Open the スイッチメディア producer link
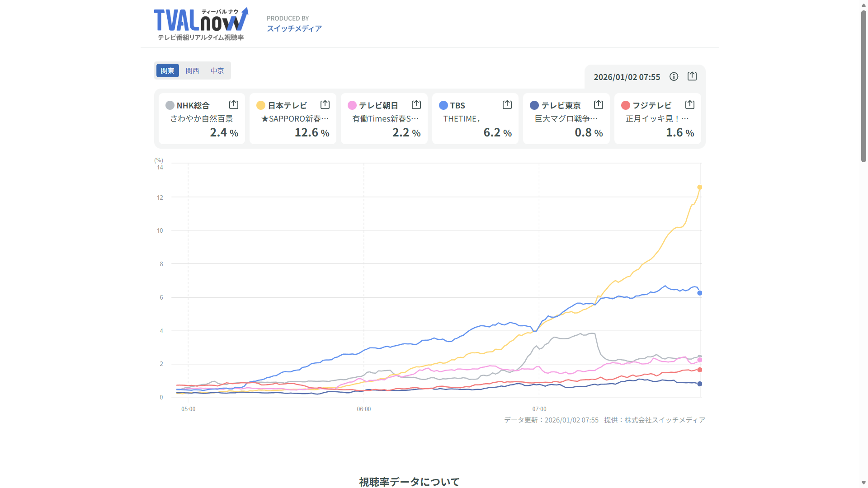868x488 pixels. point(294,28)
